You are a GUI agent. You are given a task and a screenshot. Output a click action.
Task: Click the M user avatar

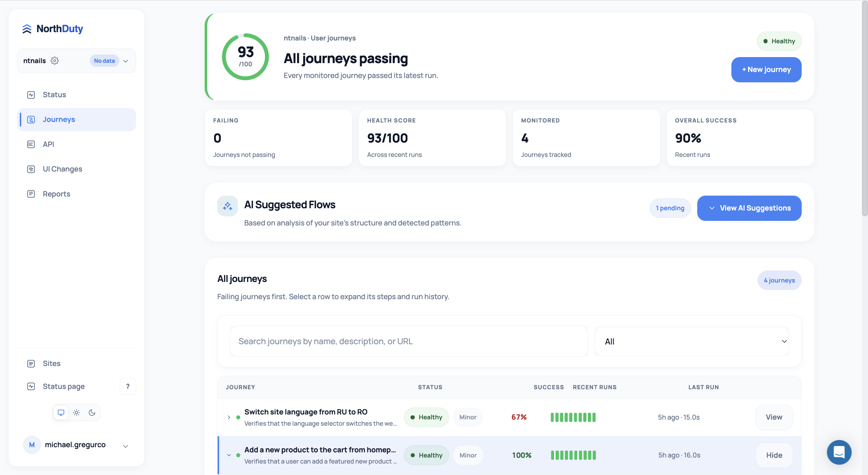(32, 445)
